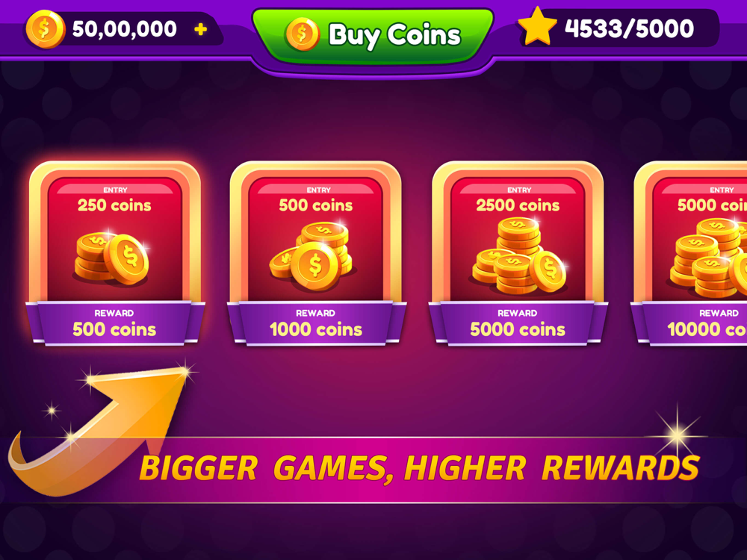Pick the 2500 coins entry header
747x560 pixels.
coord(518,200)
